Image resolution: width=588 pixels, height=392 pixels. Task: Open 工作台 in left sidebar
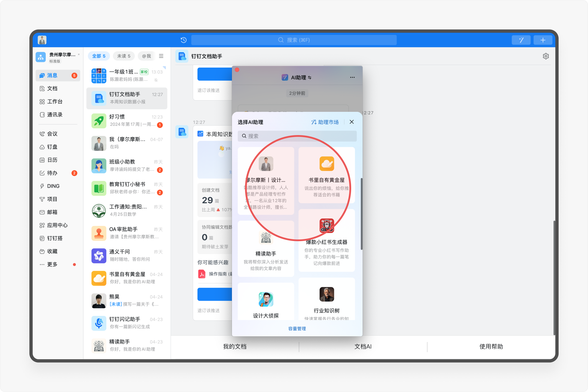click(58, 101)
